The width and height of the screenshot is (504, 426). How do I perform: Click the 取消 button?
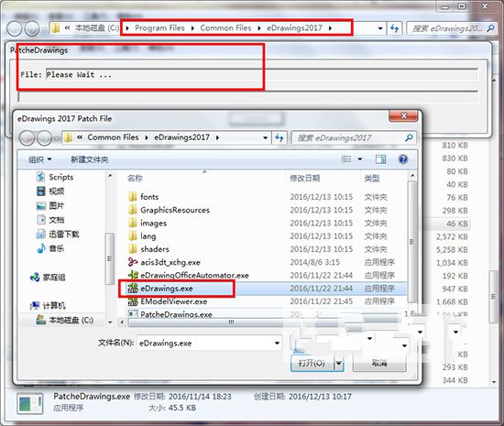379,364
